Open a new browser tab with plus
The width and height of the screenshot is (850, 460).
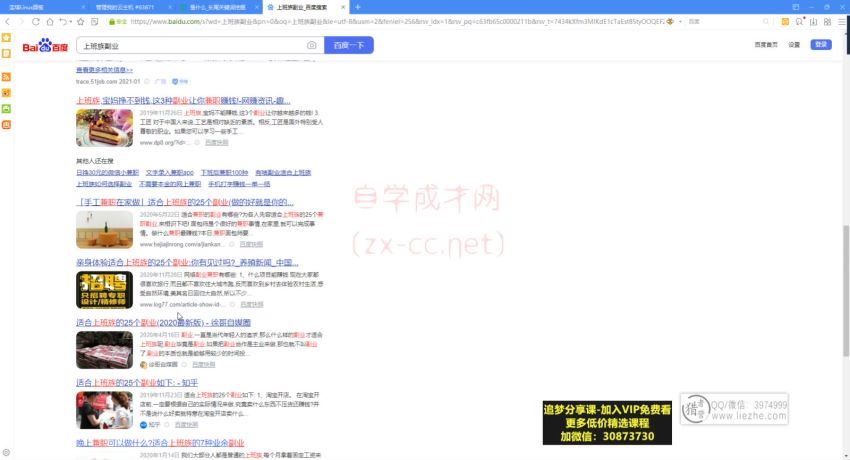point(358,6)
